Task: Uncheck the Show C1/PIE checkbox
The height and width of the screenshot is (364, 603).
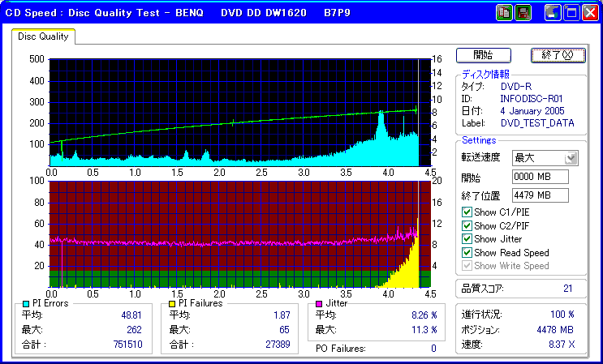Action: tap(467, 212)
